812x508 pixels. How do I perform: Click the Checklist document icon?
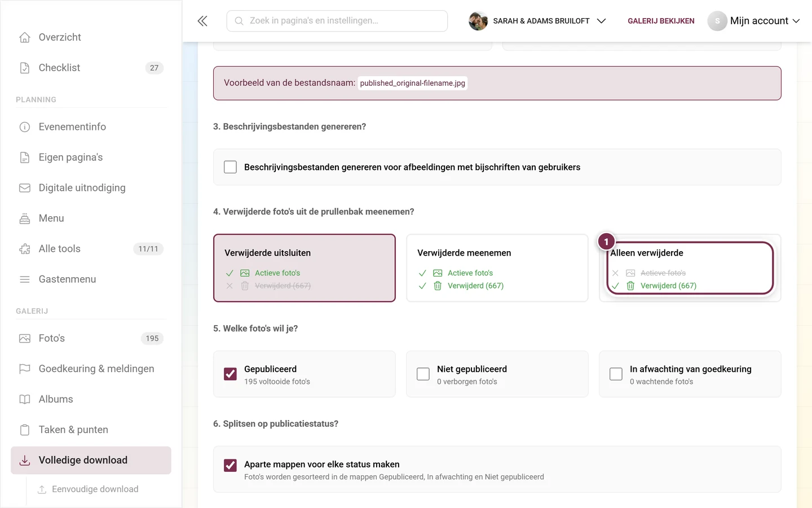[x=25, y=68]
